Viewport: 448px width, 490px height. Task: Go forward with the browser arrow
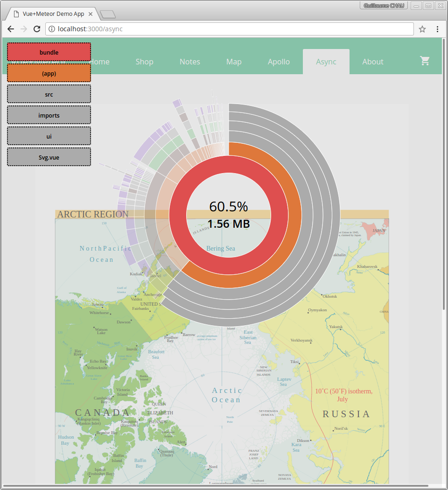(x=24, y=29)
